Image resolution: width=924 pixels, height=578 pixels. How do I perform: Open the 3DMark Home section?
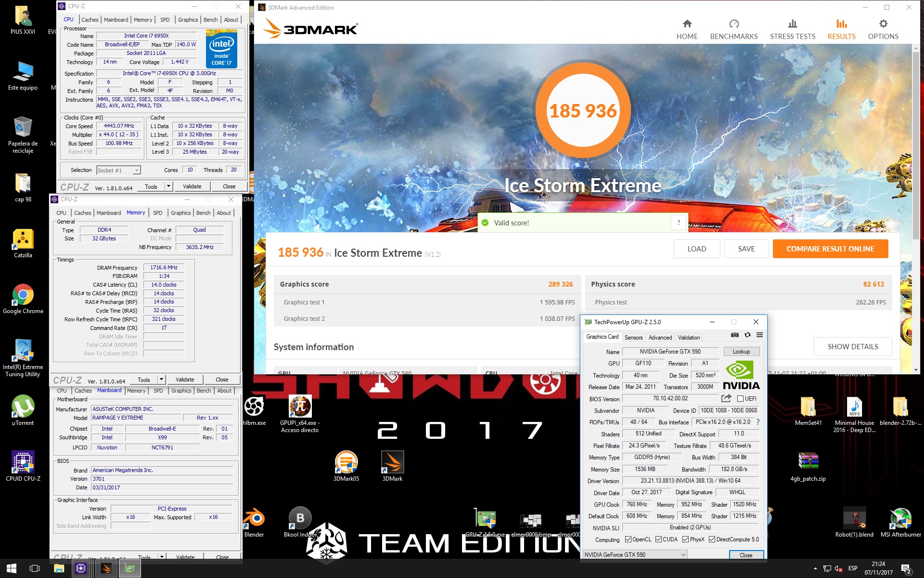pos(687,29)
